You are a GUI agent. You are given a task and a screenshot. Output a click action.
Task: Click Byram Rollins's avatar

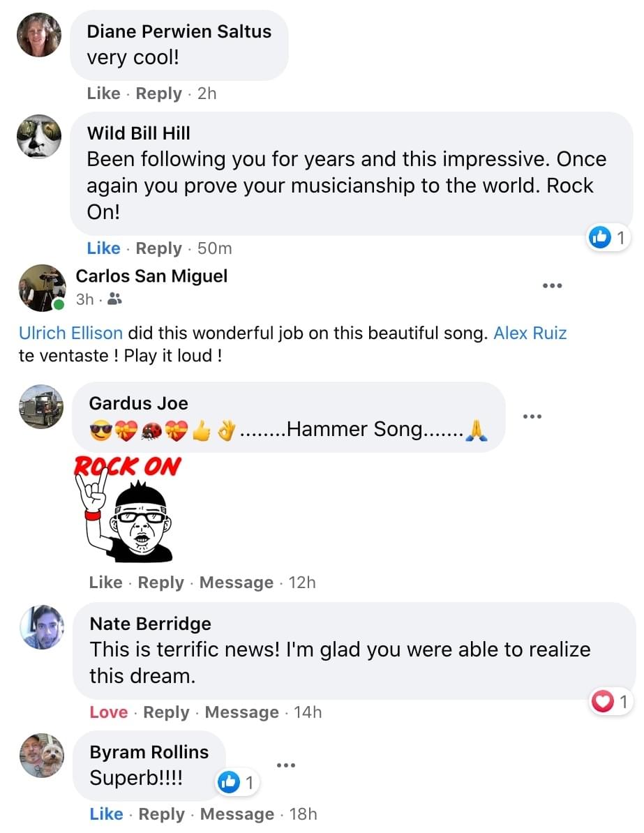click(42, 756)
